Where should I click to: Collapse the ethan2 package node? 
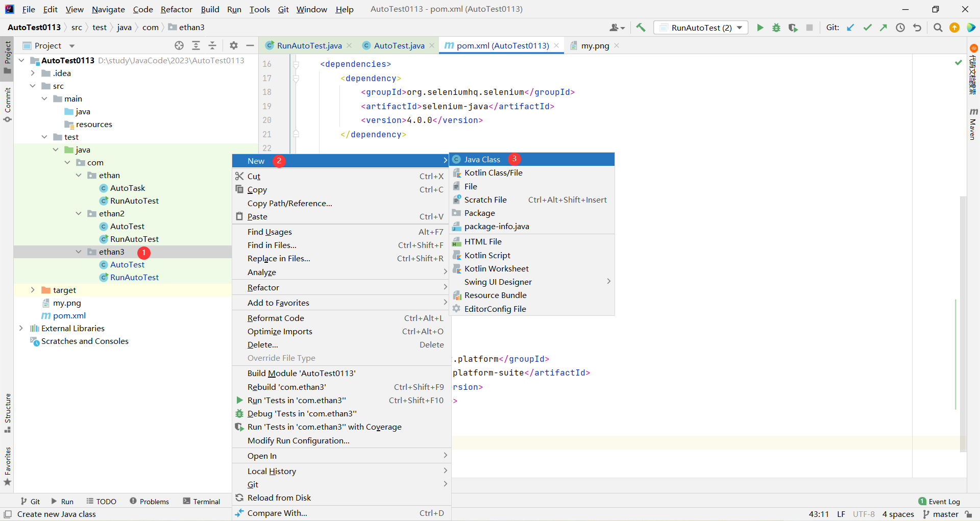[79, 213]
